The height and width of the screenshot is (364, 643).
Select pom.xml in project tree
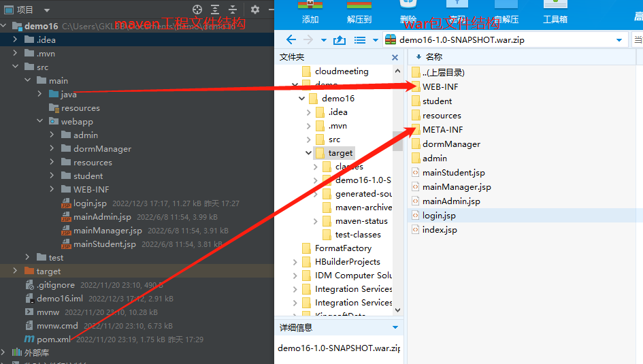[48, 340]
